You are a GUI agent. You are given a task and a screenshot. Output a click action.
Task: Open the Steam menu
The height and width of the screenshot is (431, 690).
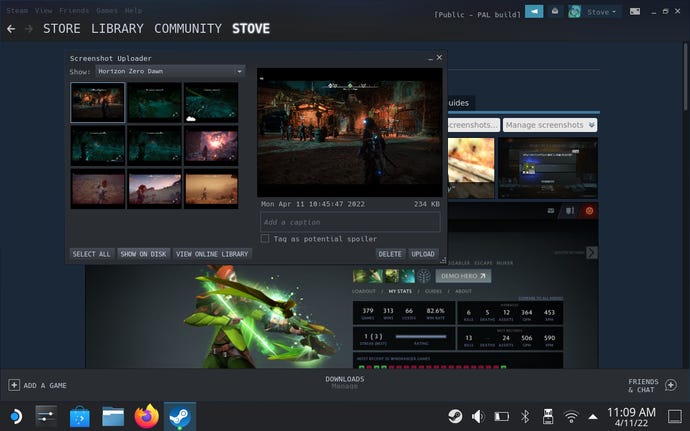(x=17, y=11)
